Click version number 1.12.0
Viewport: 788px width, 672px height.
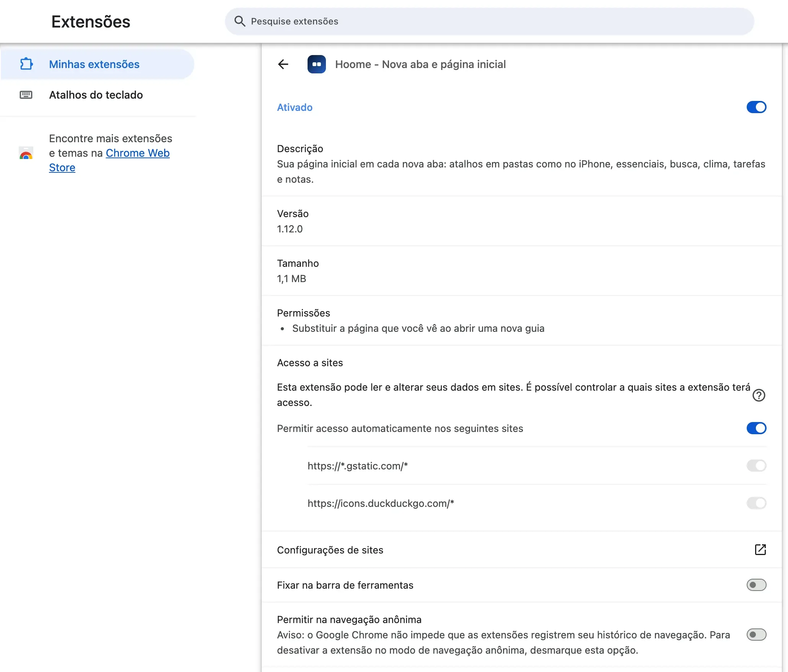(x=290, y=229)
